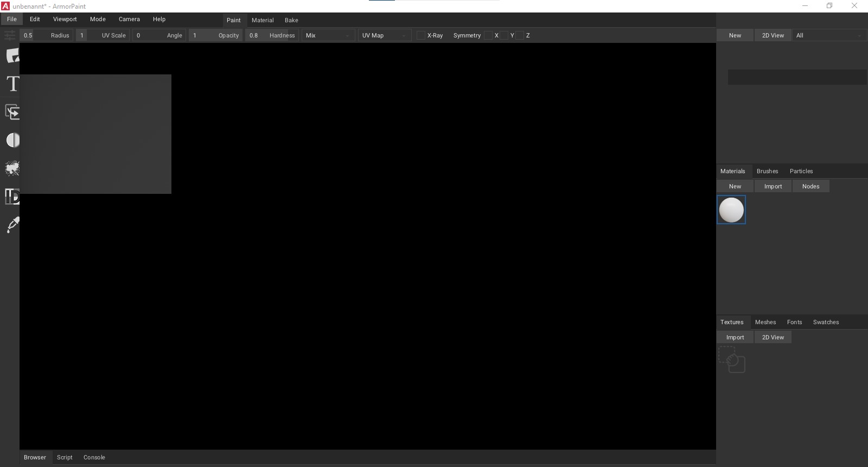The image size is (868, 467).
Task: Select the Clone tool
Action: (x=12, y=112)
